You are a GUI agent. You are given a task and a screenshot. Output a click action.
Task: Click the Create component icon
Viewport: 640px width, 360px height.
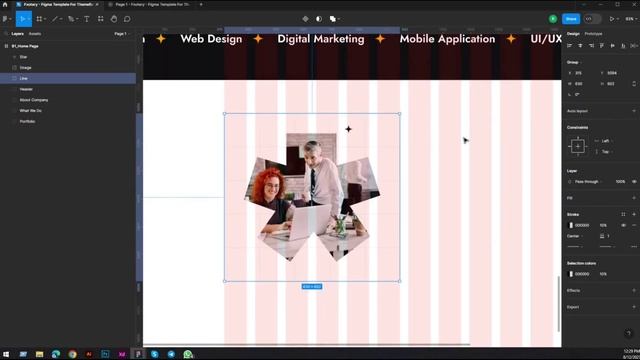305,19
